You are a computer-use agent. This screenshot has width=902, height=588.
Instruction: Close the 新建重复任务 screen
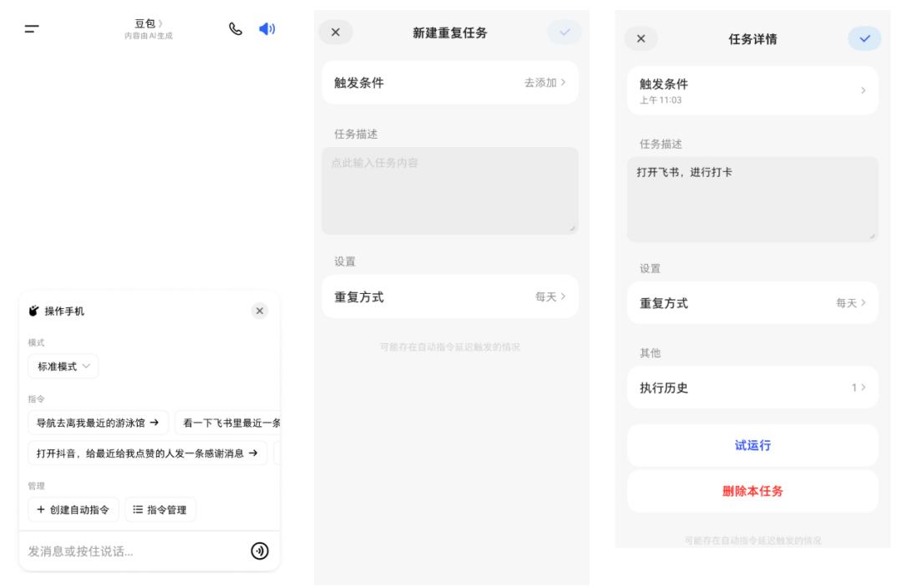(336, 33)
